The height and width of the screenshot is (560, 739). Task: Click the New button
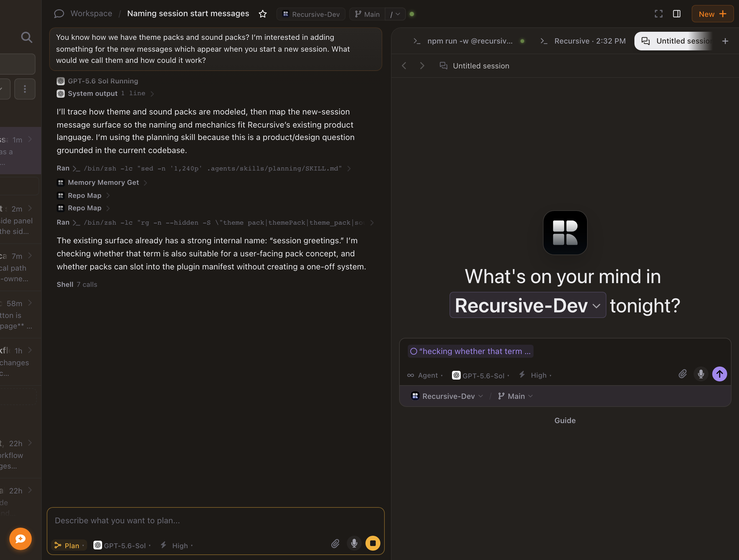pos(712,14)
